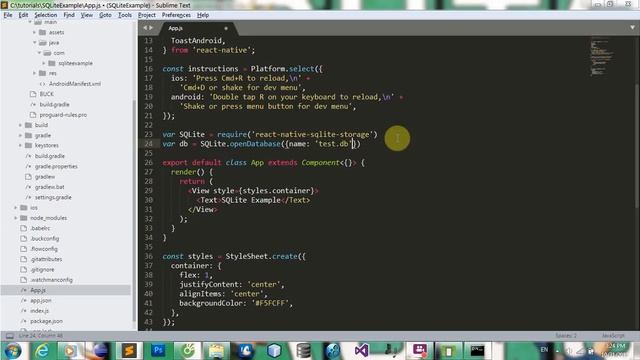Open the Preferences menu
This screenshot has height=360, width=640.
pos(176,15)
